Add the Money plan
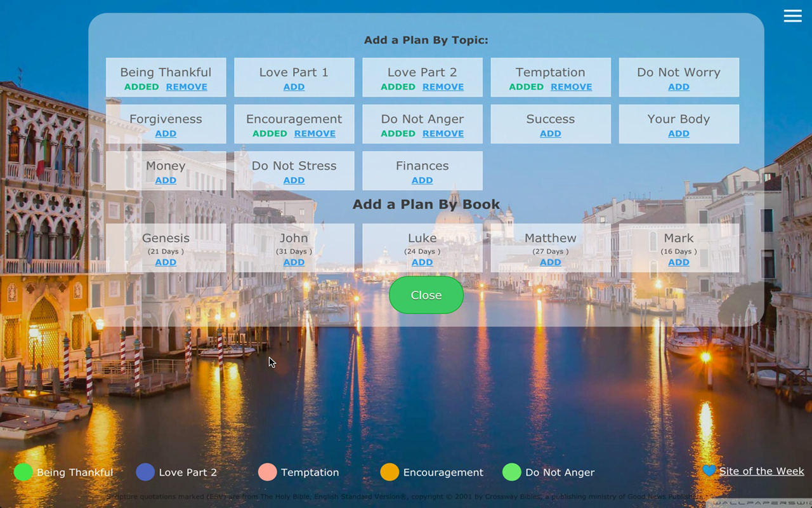Viewport: 812px width, 508px height. pyautogui.click(x=166, y=180)
